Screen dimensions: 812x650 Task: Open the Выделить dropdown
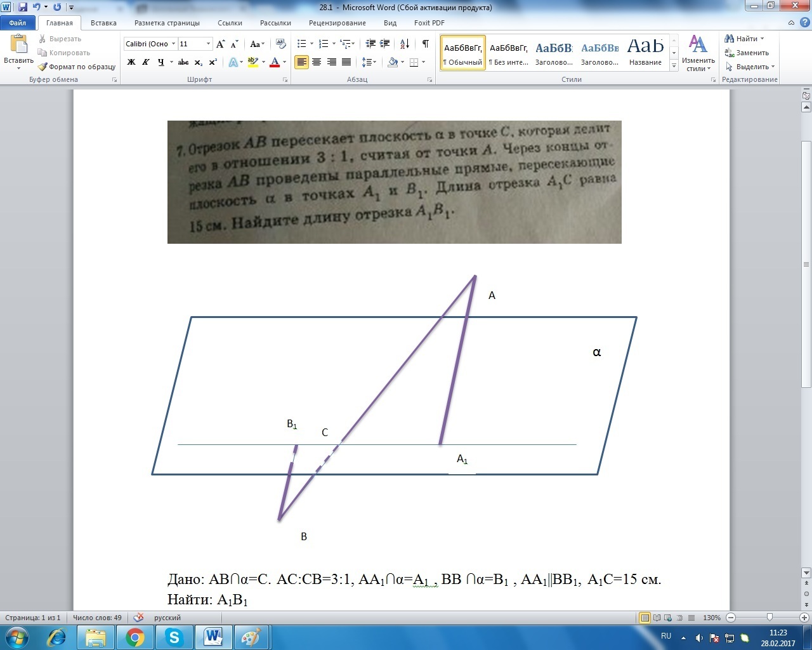point(750,67)
